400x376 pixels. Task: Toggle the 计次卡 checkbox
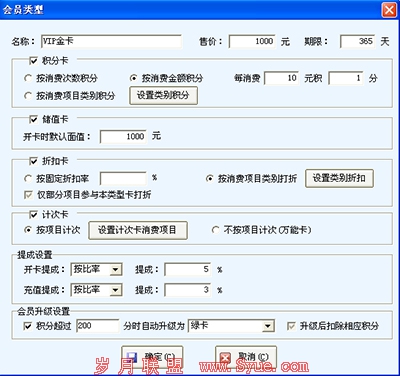click(33, 215)
